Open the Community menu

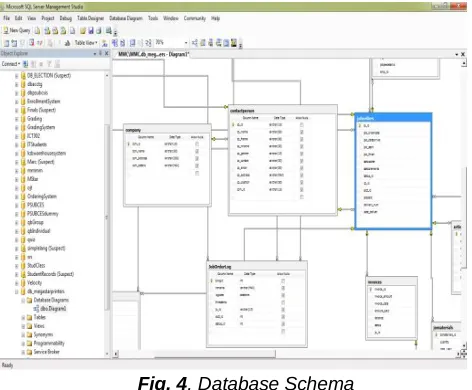click(x=195, y=18)
